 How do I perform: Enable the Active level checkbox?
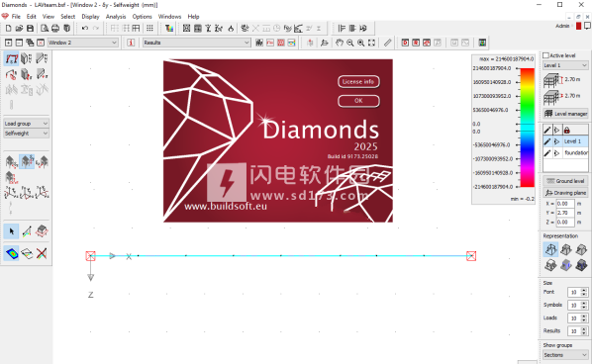pyautogui.click(x=545, y=55)
